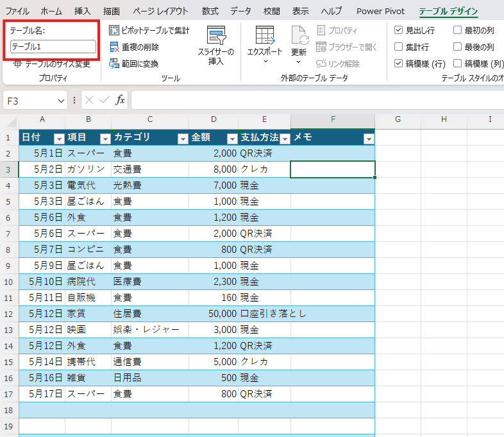Click the cell containing ガソリン

coord(88,169)
